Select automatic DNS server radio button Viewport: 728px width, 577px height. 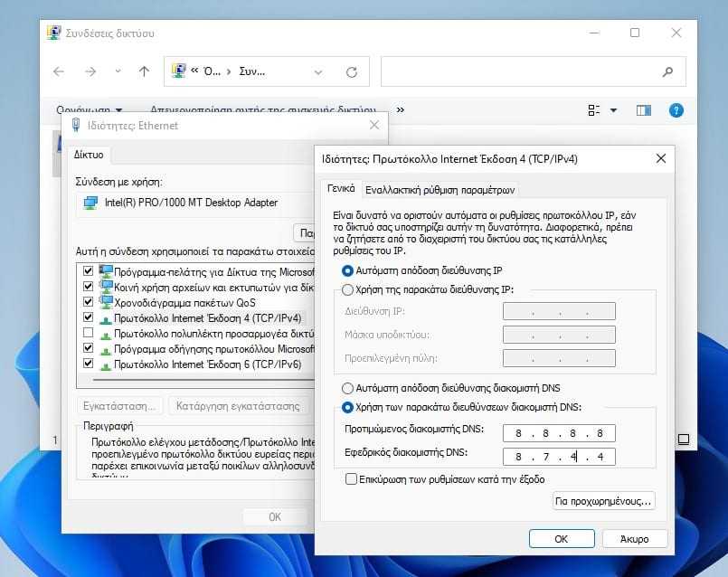pyautogui.click(x=347, y=388)
